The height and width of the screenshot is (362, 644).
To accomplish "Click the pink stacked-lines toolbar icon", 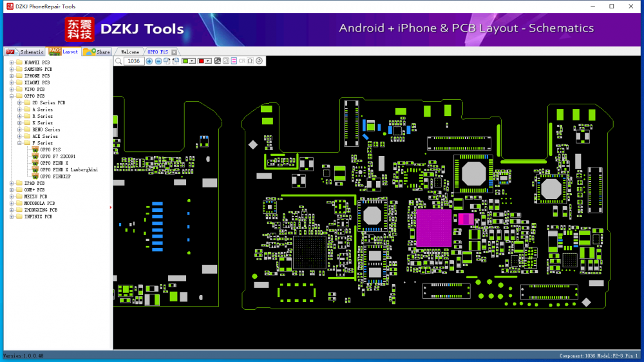I will point(234,61).
